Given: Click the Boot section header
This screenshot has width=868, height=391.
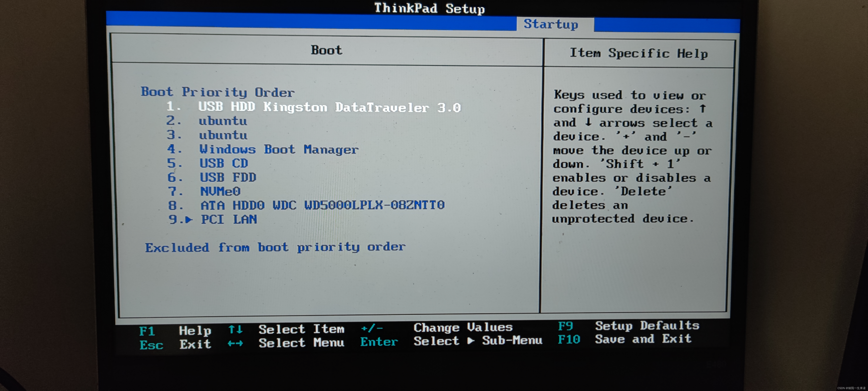Looking at the screenshot, I should click(x=326, y=50).
